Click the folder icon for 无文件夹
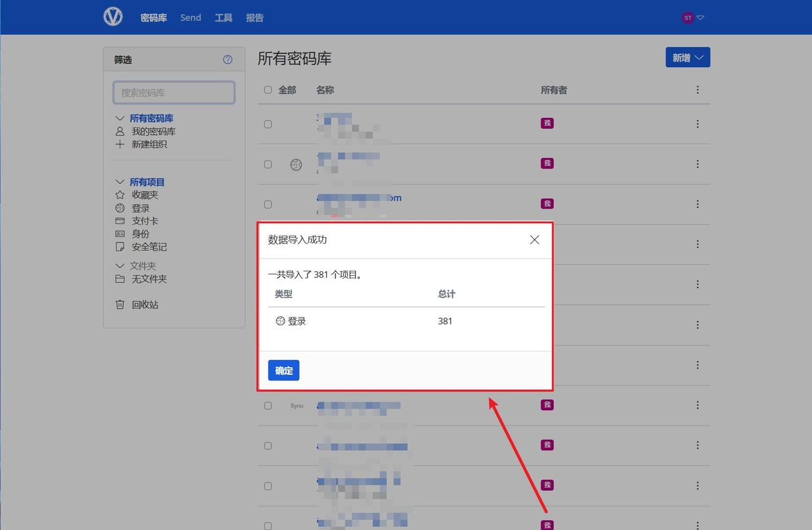The height and width of the screenshot is (530, 812). click(120, 279)
